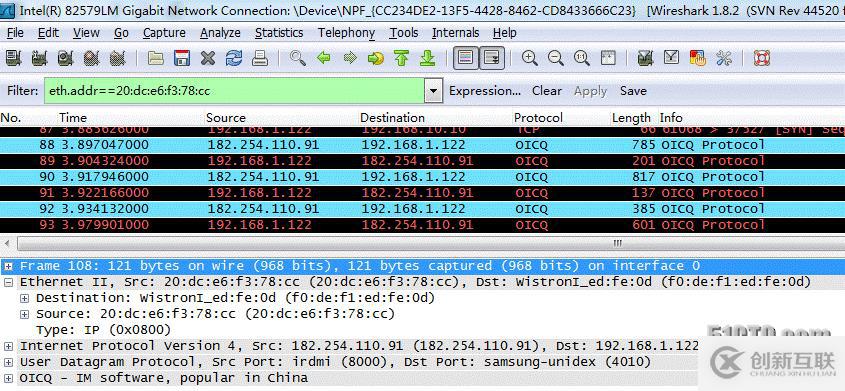Image resolution: width=845 pixels, height=391 pixels.
Task: Toggle packet list colorize button
Action: [466, 58]
